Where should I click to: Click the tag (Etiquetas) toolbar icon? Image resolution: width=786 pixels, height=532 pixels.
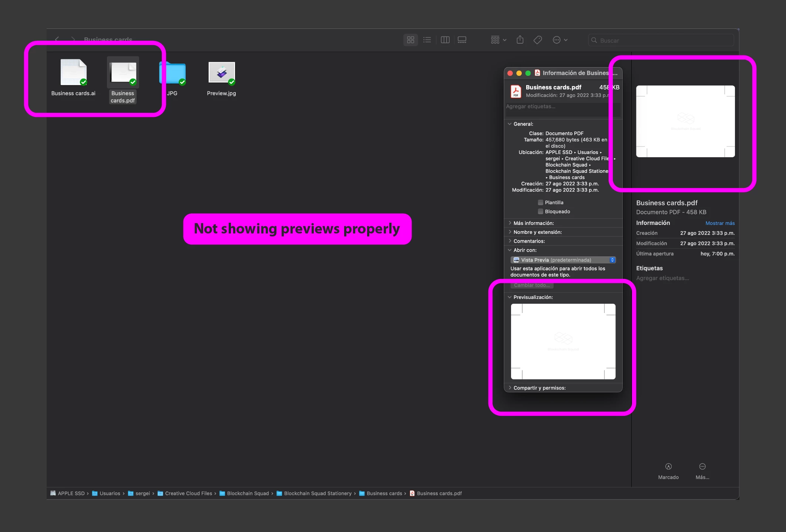coord(538,40)
